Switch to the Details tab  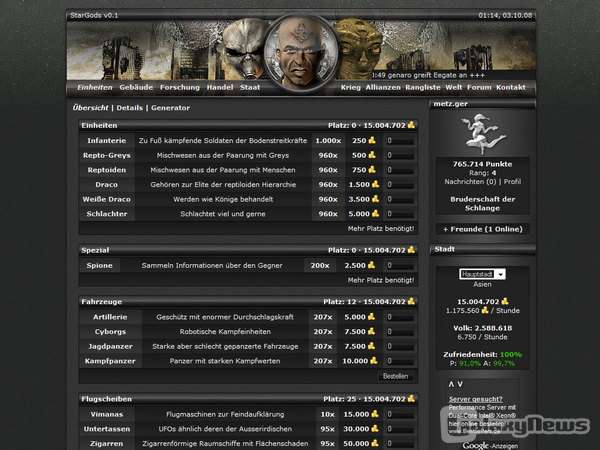pos(129,108)
